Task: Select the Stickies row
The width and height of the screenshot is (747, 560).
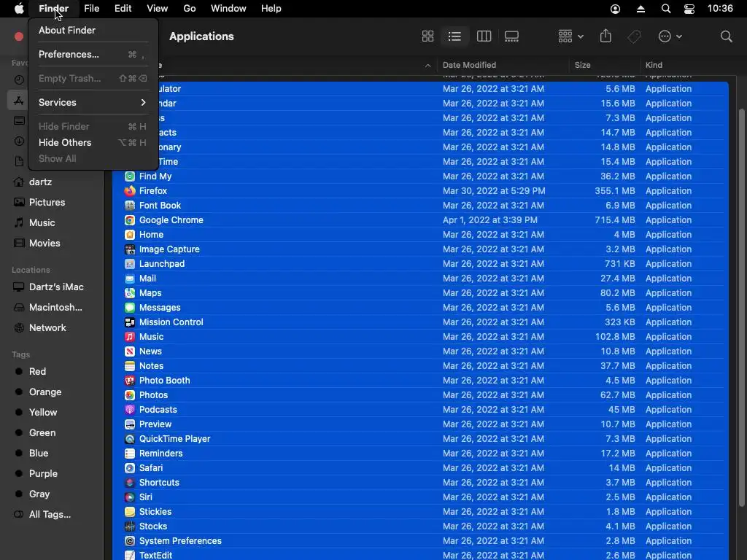Action: pyautogui.click(x=420, y=512)
